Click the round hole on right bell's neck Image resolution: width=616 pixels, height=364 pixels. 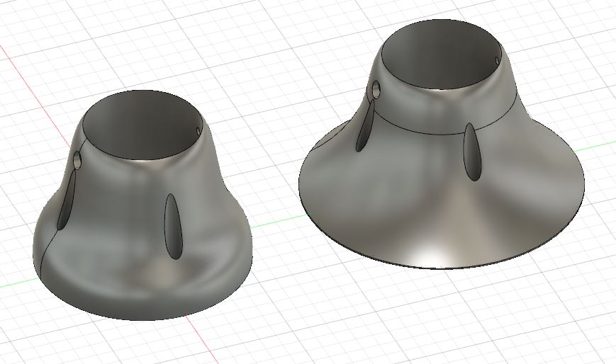(x=376, y=90)
